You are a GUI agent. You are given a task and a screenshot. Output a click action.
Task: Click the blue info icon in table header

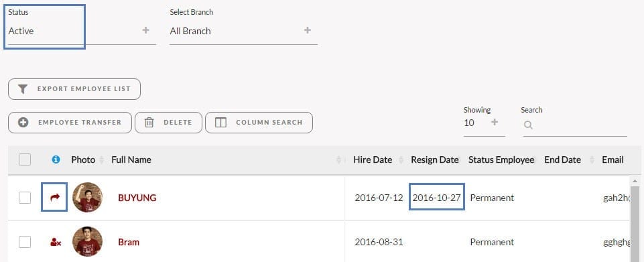click(x=56, y=159)
